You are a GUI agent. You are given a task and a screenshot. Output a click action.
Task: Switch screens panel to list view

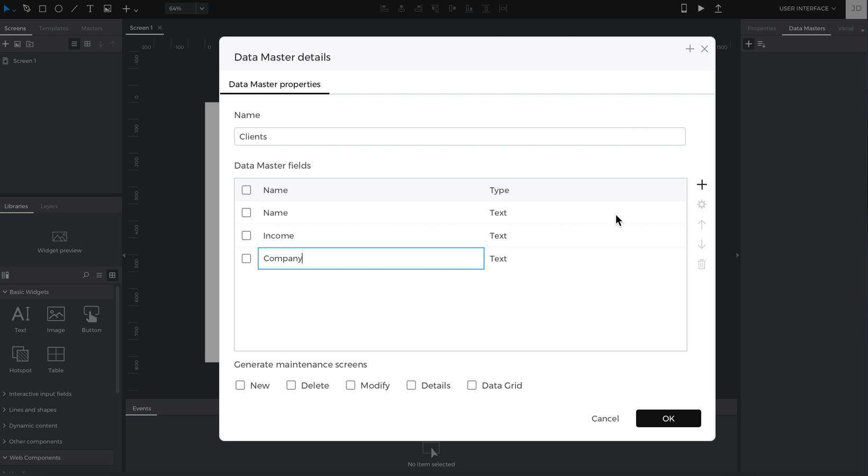[x=74, y=44]
